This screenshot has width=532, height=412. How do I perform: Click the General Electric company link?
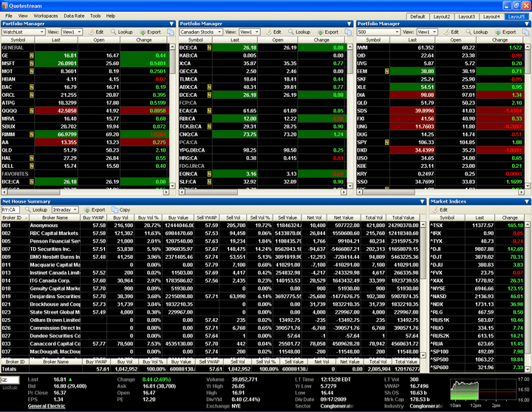(47, 406)
